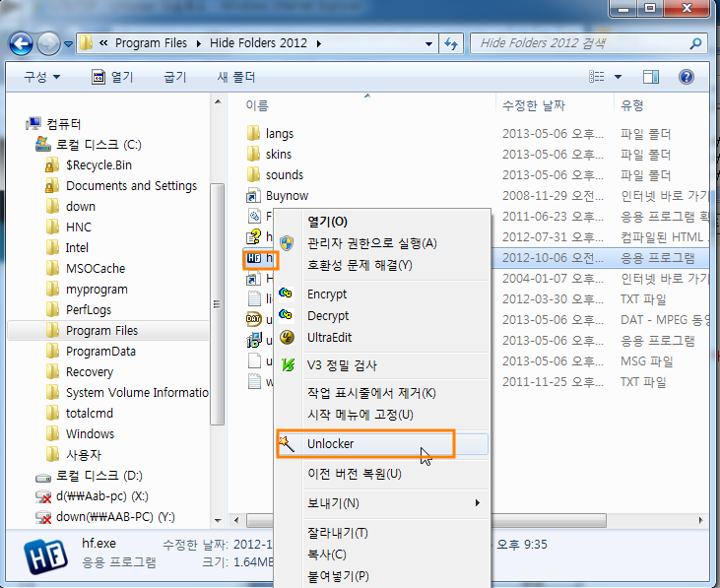Choose 작업 표시줄에서 제거(K)
The image size is (720, 588).
382,393
